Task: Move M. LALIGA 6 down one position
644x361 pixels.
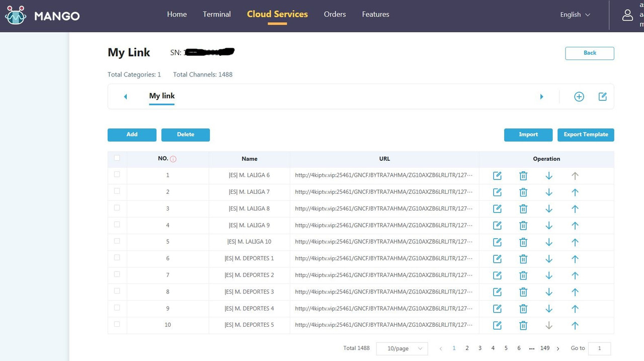Action: pyautogui.click(x=549, y=176)
